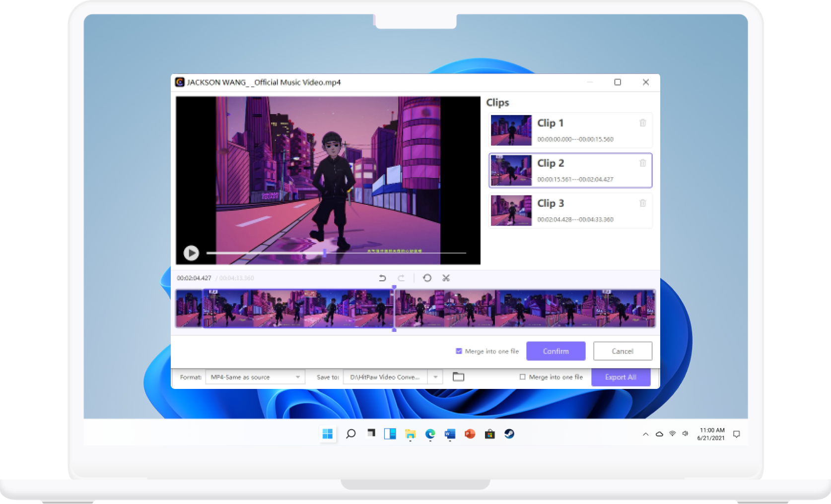This screenshot has height=504, width=831.
Task: Open Word from taskbar
Action: (450, 434)
